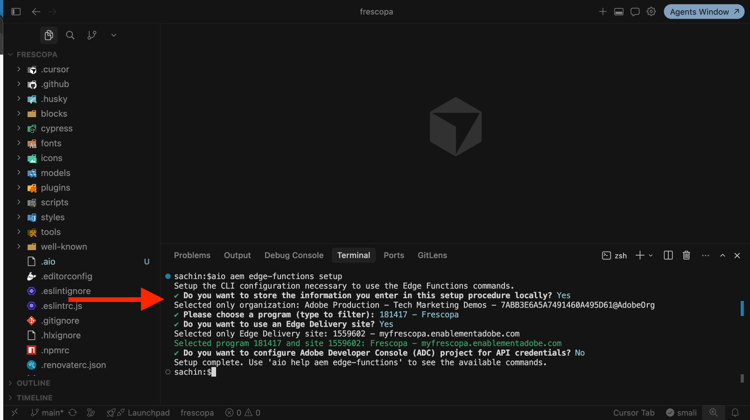750x420 pixels.
Task: Switch to the Ports tab
Action: click(394, 255)
